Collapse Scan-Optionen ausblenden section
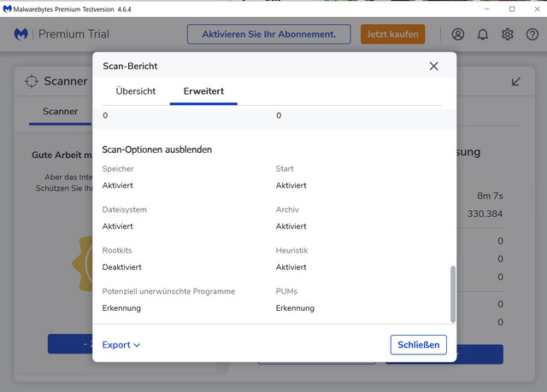This screenshot has width=547, height=392. (157, 149)
